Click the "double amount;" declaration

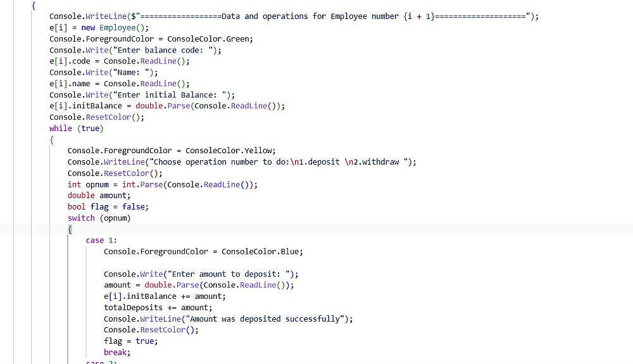click(99, 196)
